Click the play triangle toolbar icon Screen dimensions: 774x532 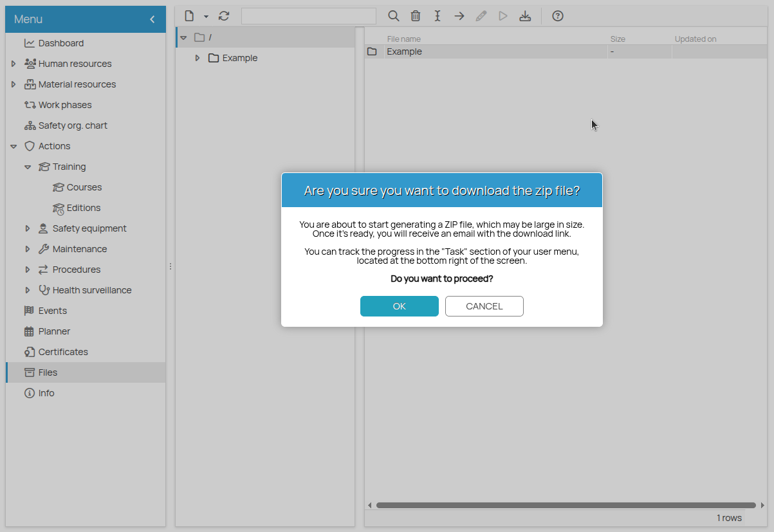pos(503,16)
